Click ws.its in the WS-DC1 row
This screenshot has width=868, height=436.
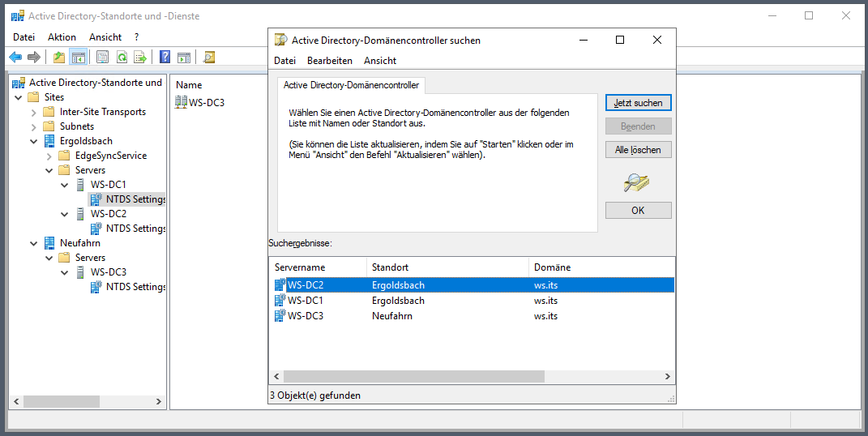545,301
